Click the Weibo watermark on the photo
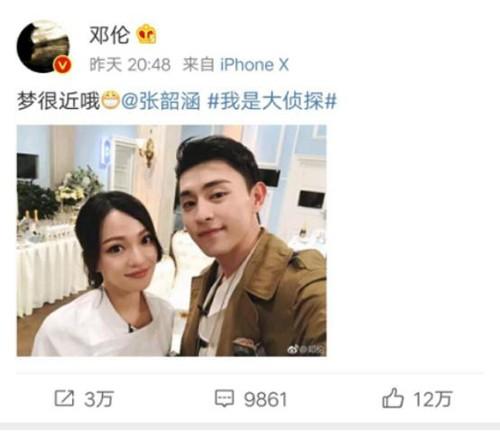Screen dimensions: 500x431 (x=306, y=349)
